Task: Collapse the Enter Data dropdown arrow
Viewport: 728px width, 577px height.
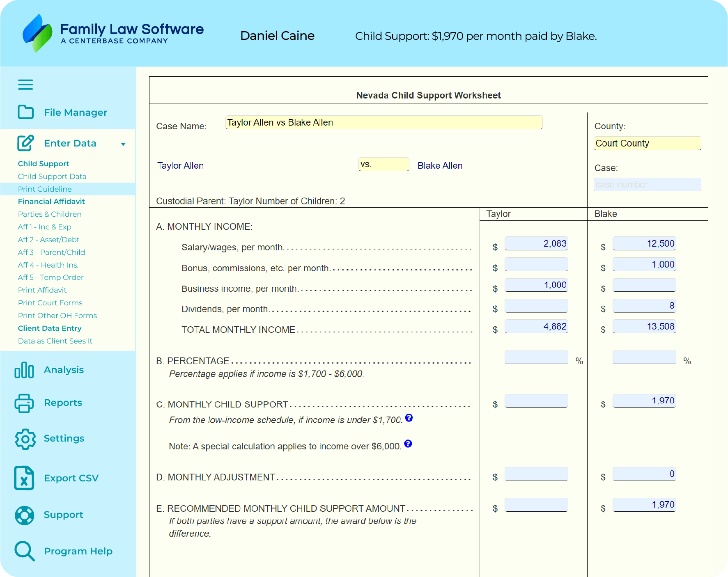Action: [123, 144]
